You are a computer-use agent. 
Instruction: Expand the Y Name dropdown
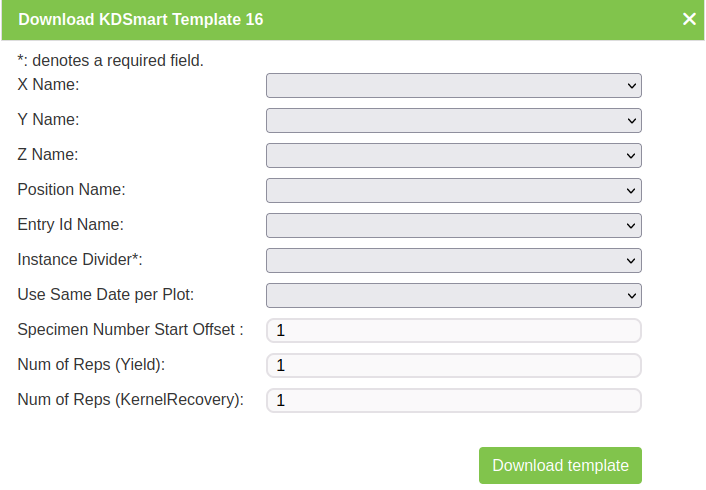click(453, 121)
